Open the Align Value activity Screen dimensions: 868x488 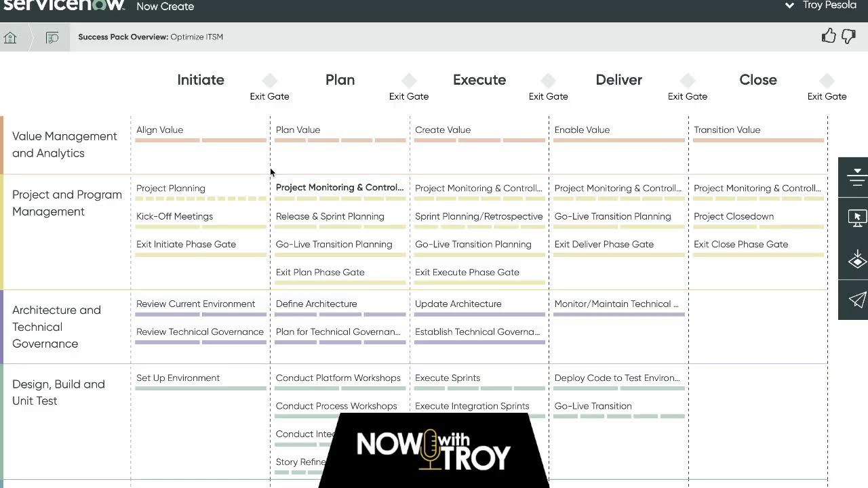[x=160, y=129]
